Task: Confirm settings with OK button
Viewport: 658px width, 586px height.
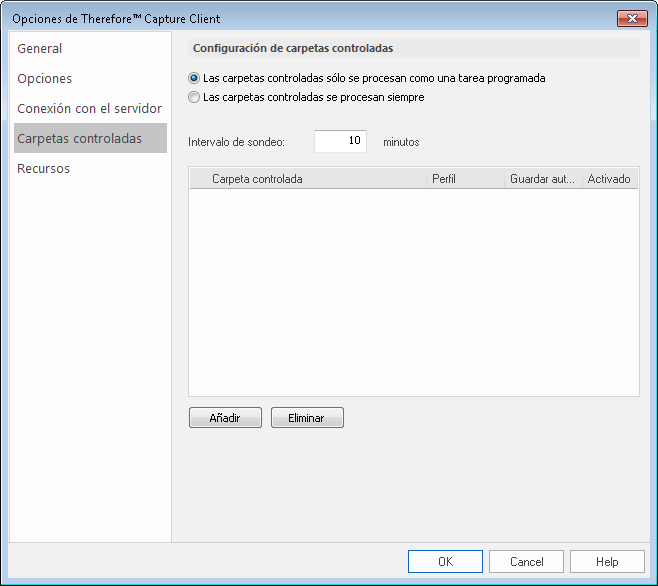Action: pos(445,562)
